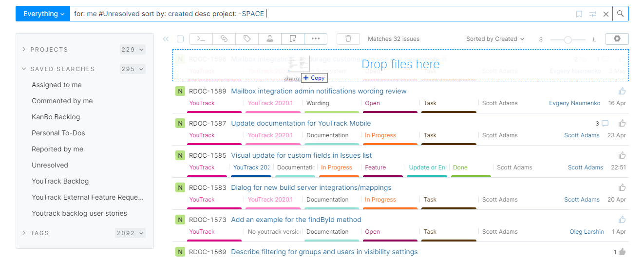Toggle the select all issues checkbox
644x259 pixels.
coord(180,39)
